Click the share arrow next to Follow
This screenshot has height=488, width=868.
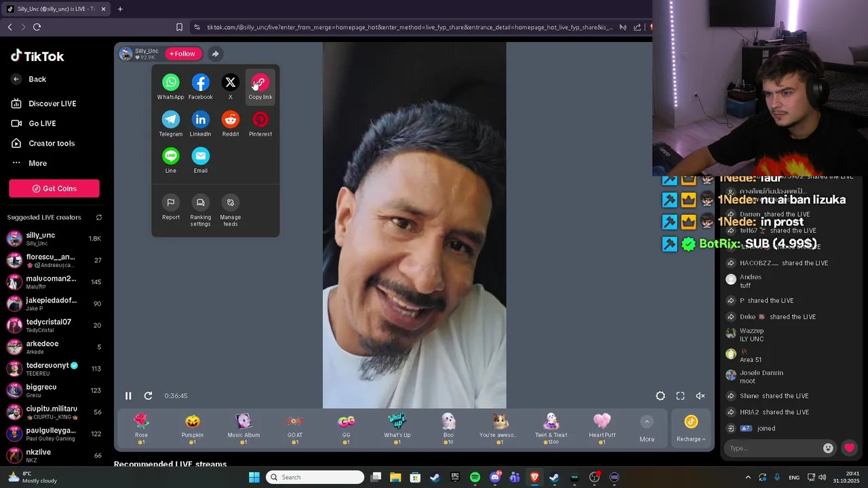[215, 54]
